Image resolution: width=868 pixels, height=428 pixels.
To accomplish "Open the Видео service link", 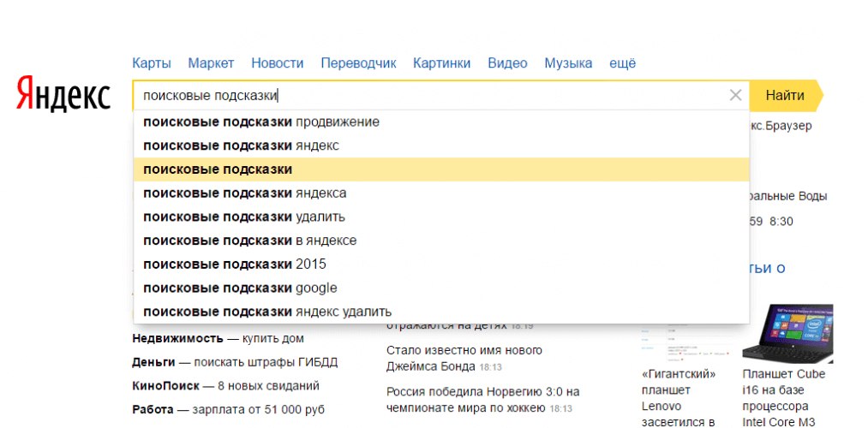I will point(507,63).
